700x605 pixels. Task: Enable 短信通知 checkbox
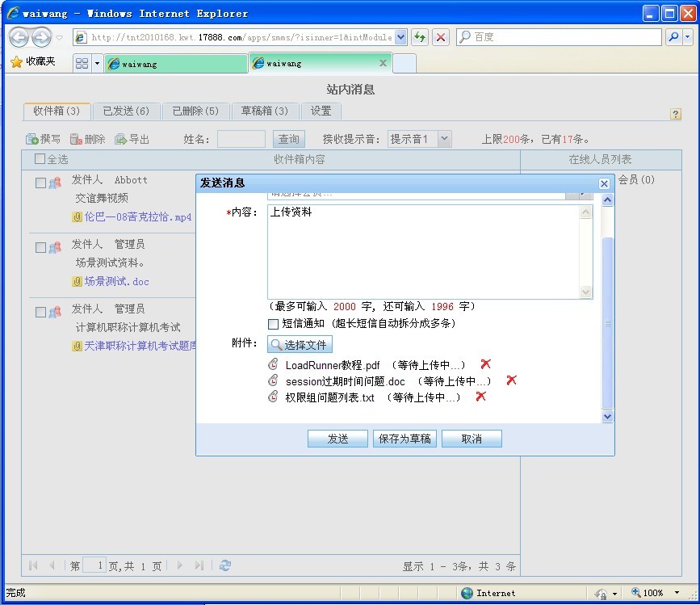click(x=273, y=324)
